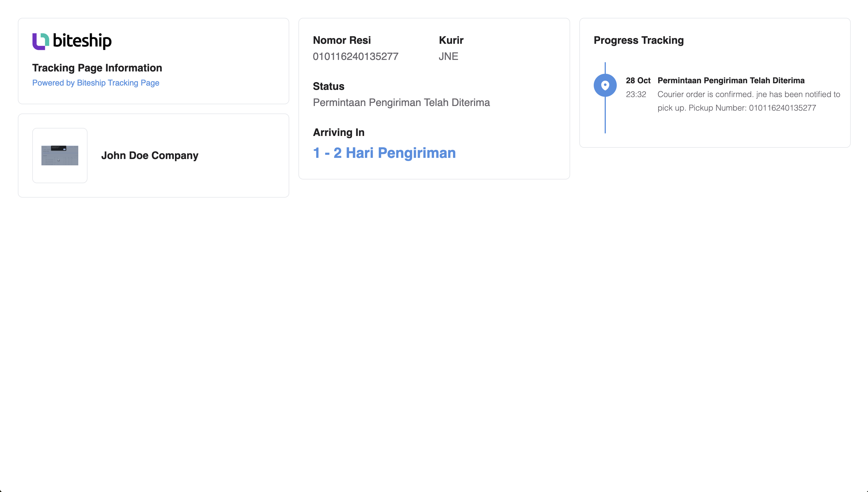Click the Courier order is confirmed description
The width and height of the screenshot is (868, 492).
[x=749, y=101]
